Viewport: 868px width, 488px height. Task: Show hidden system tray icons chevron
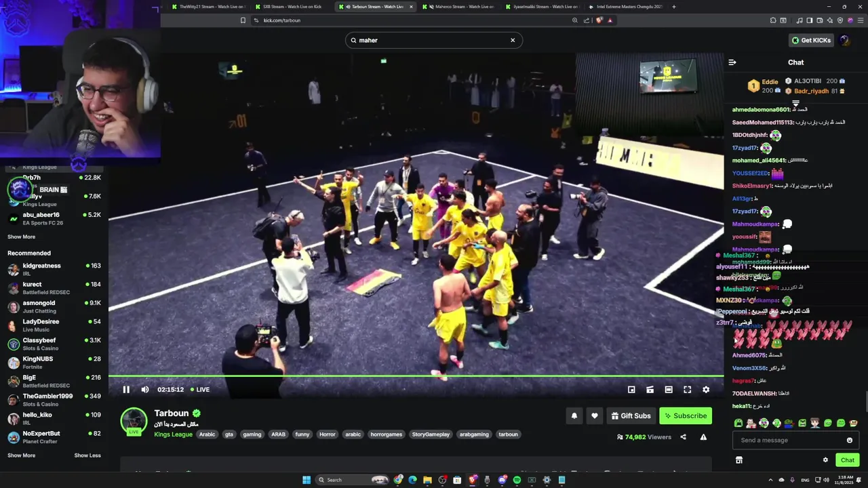tap(770, 480)
